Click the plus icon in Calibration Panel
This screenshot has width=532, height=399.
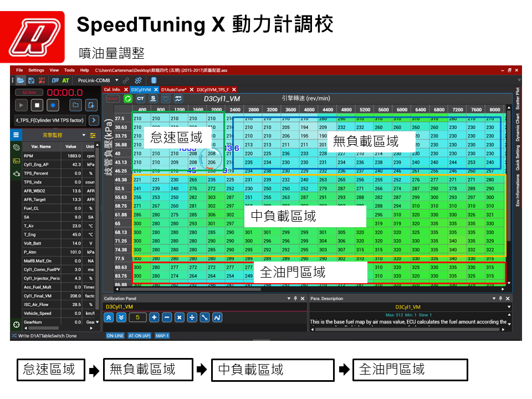[x=154, y=318]
